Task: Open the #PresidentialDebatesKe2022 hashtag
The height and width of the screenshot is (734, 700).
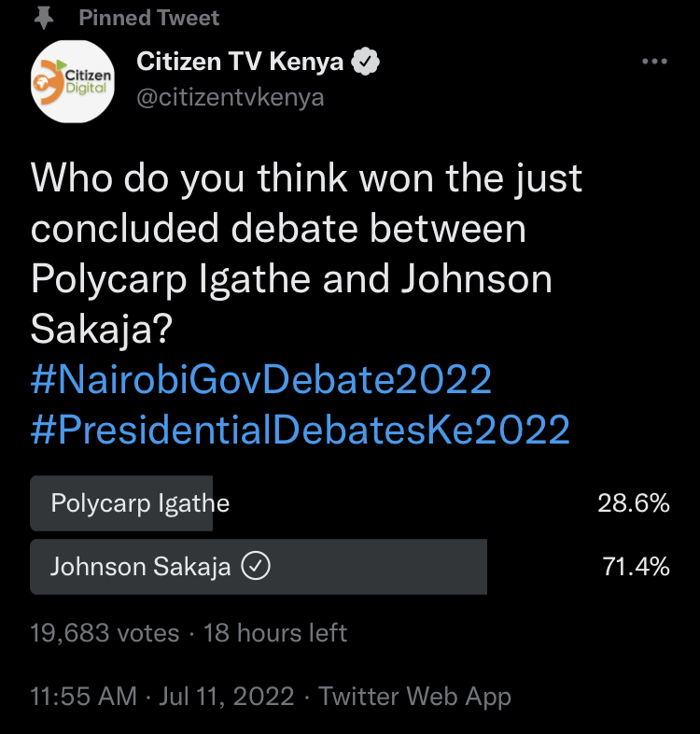Action: [x=301, y=430]
